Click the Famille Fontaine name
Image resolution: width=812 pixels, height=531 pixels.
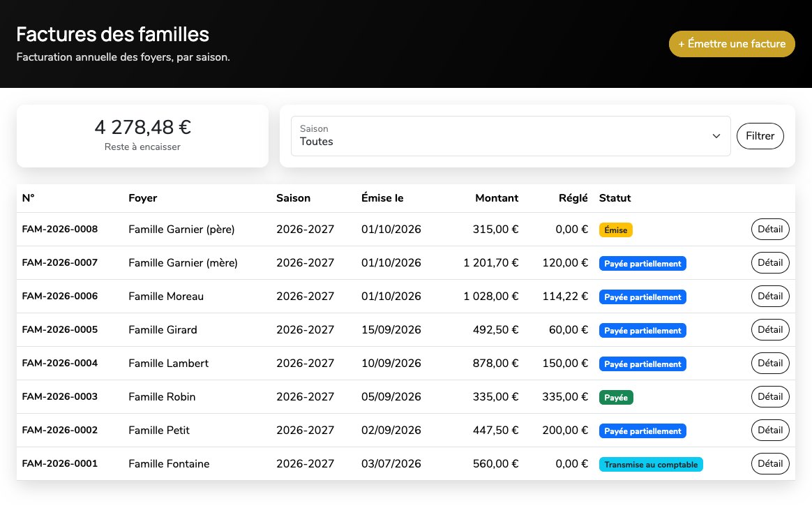[x=169, y=463]
